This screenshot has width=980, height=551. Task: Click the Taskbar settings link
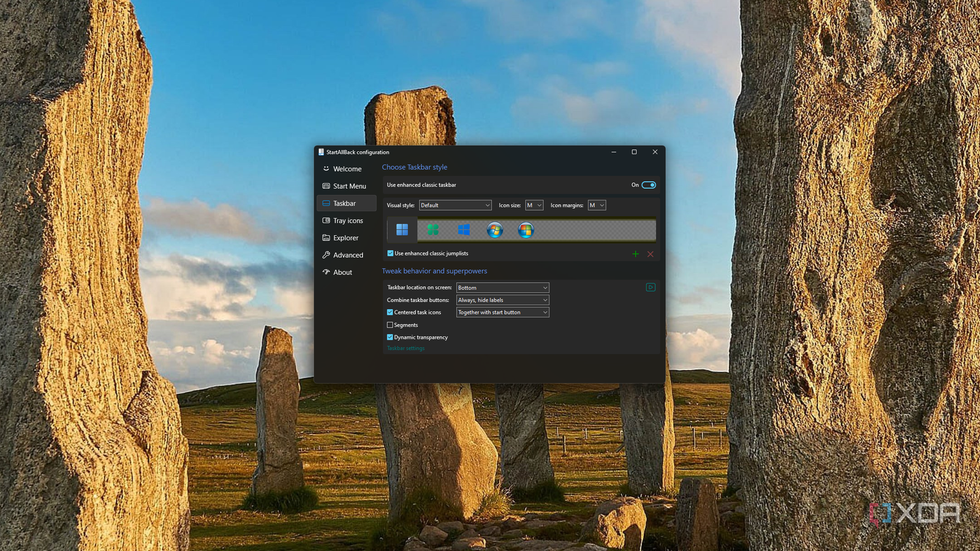click(405, 348)
